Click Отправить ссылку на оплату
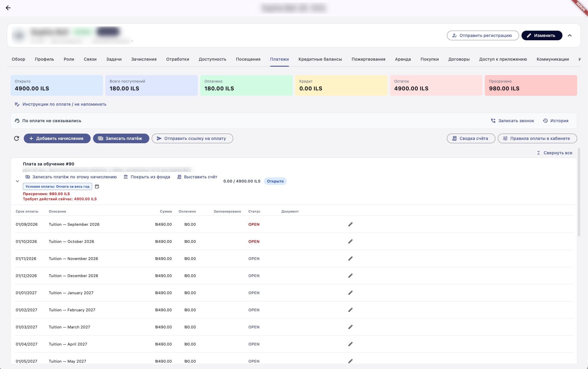This screenshot has height=369, width=588. pos(192,138)
